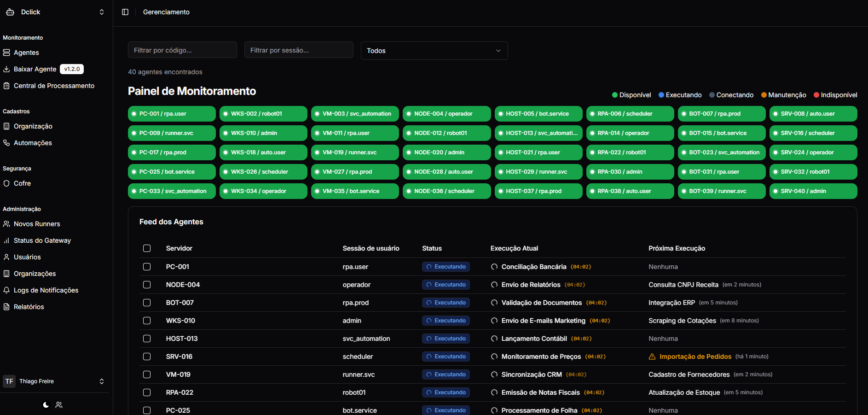Open the Automações menu item
Viewport: 868px width, 415px height.
coord(33,143)
